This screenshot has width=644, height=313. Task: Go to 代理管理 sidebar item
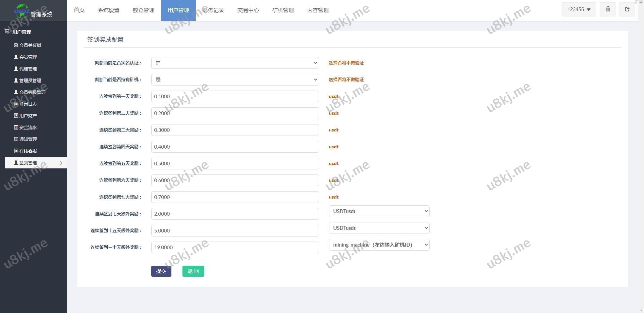pyautogui.click(x=28, y=69)
